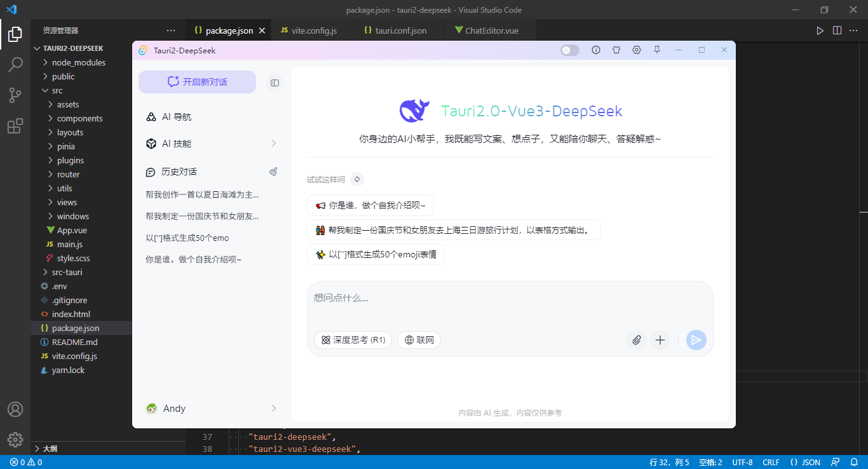Clear history with the broom icon
Viewport: 868px width, 469px height.
[x=273, y=171]
